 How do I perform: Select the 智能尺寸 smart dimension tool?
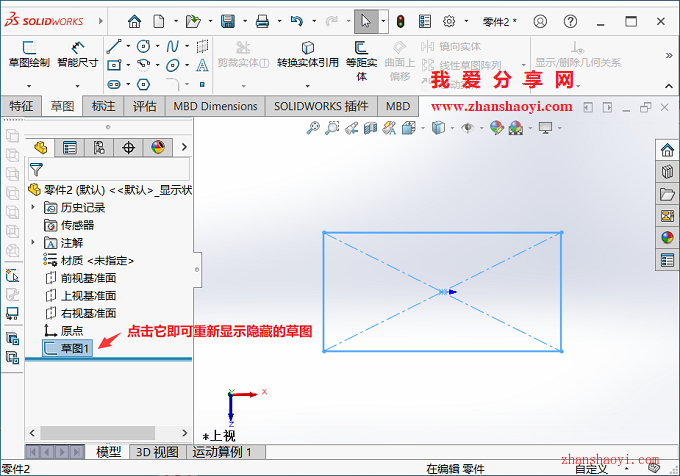(78, 55)
